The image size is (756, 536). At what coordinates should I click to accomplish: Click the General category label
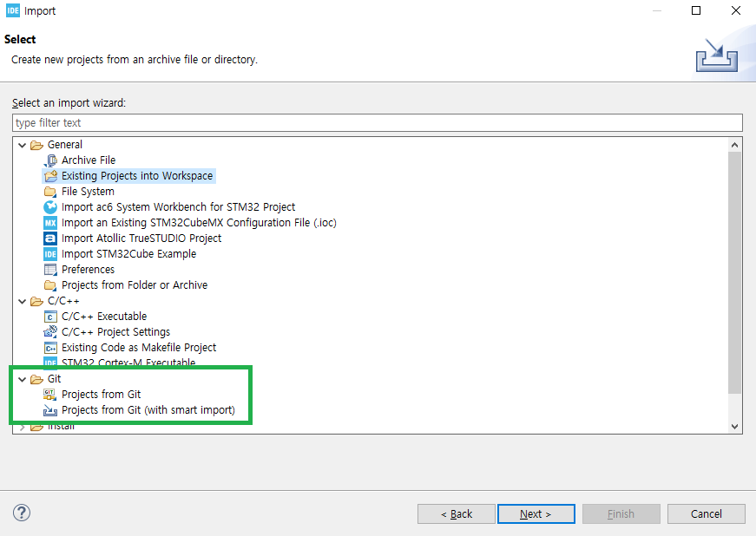pos(64,145)
